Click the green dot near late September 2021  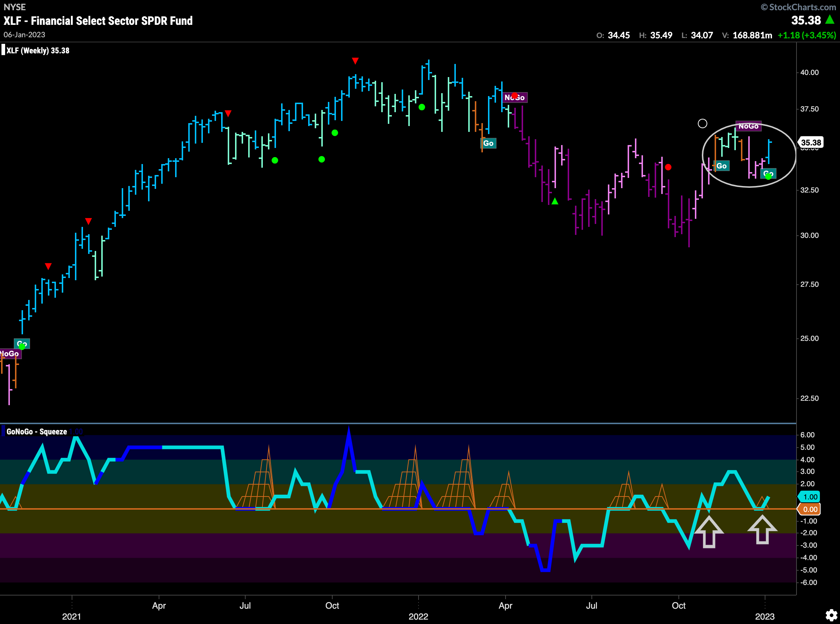click(321, 159)
